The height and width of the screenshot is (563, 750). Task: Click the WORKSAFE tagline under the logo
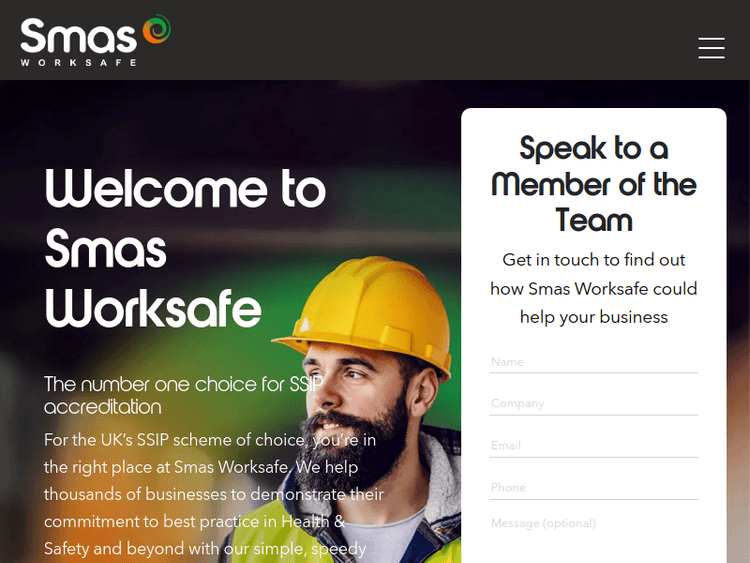pyautogui.click(x=78, y=63)
